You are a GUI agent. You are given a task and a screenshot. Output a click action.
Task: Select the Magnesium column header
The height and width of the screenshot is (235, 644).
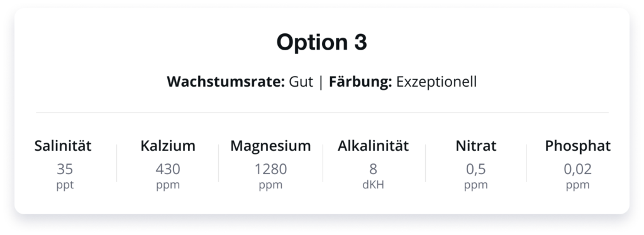point(270,146)
